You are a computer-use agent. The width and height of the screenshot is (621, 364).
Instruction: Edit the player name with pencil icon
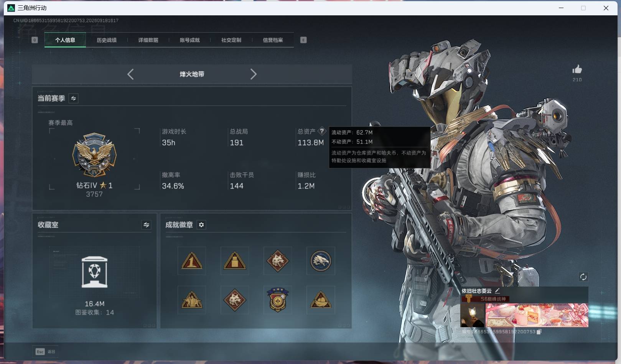point(497,291)
